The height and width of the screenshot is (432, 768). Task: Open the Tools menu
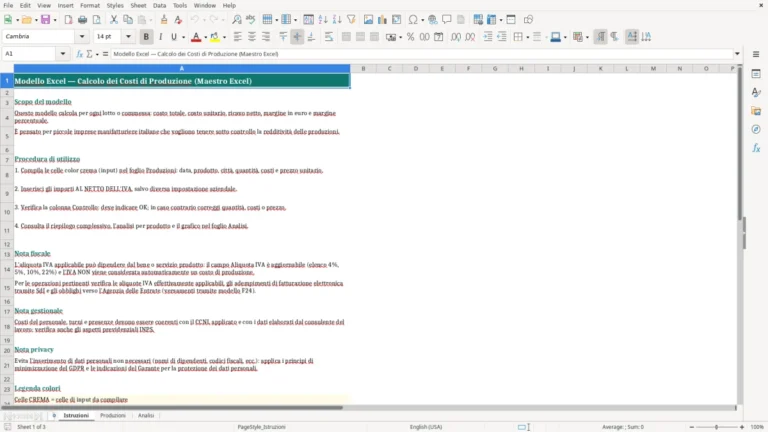tap(180, 5)
